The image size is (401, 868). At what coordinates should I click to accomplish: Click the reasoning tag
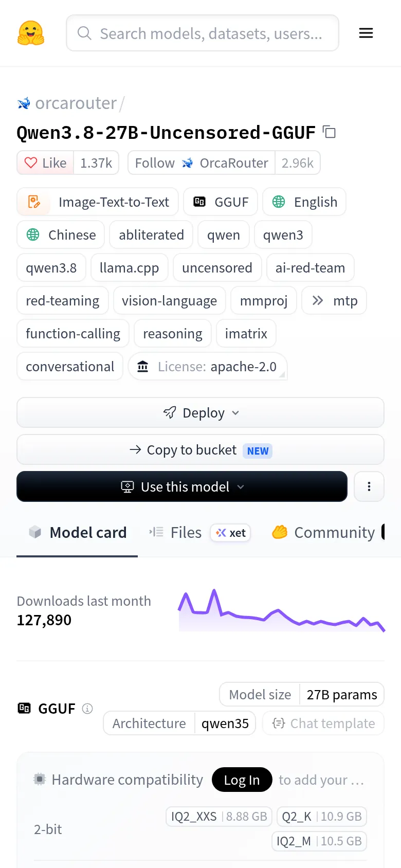(x=173, y=334)
